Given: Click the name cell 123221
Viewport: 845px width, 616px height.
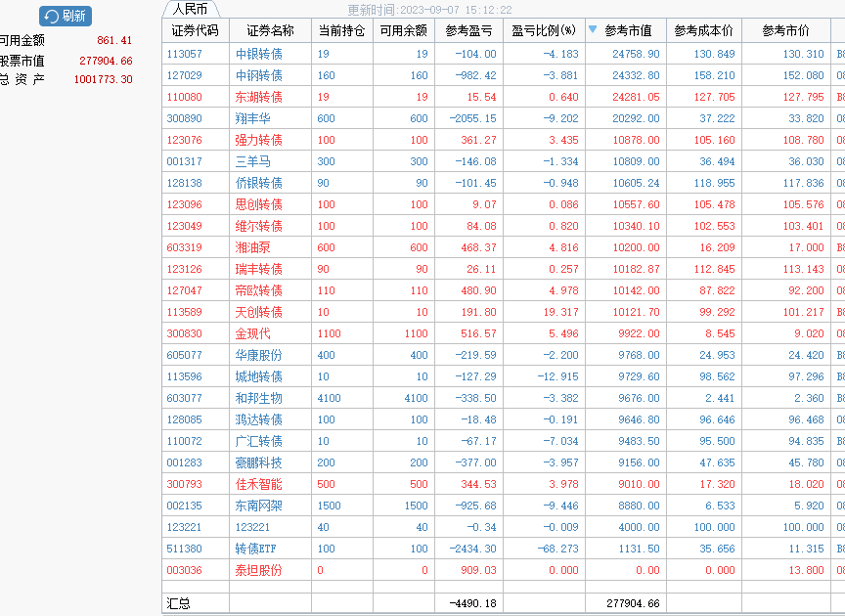Looking at the screenshot, I should 252,527.
